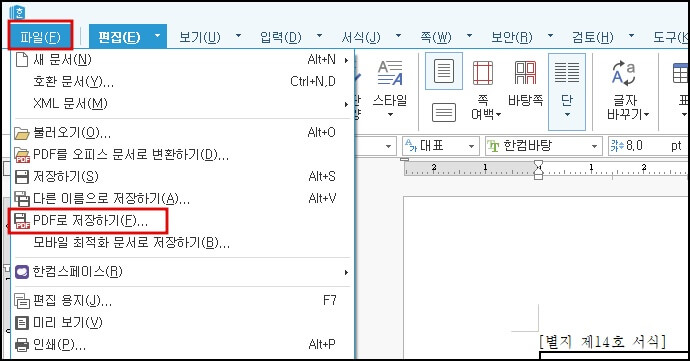Click the [별지 제14호 서식] text in document
Screen dimensions: 690x361
[602, 342]
